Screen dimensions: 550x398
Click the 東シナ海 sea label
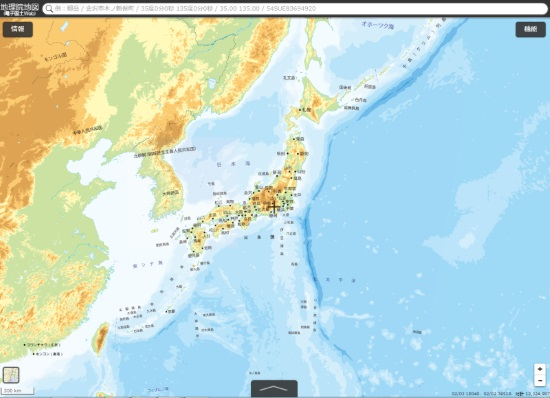148,264
